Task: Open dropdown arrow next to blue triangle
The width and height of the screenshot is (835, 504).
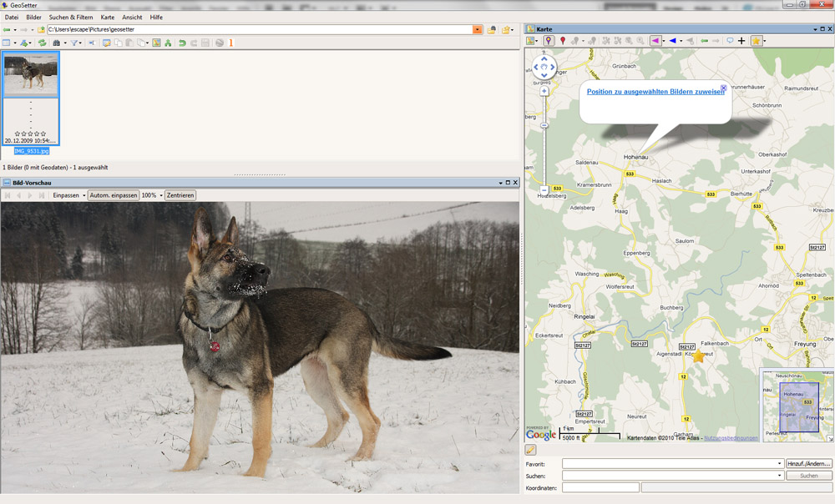Action: click(681, 42)
